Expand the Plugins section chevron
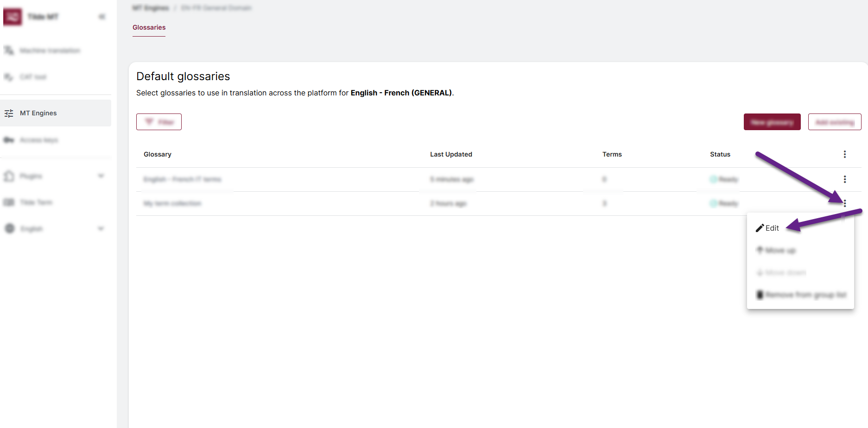This screenshot has width=868, height=428. [x=101, y=176]
